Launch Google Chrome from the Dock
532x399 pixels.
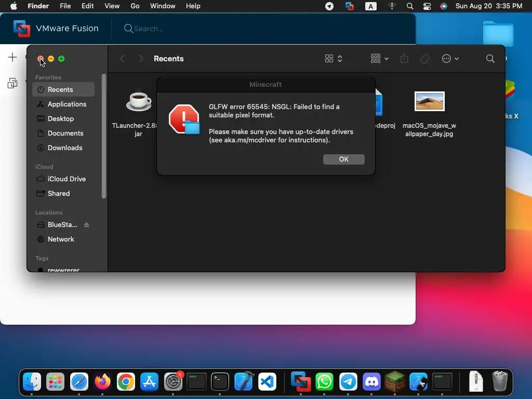point(126,381)
